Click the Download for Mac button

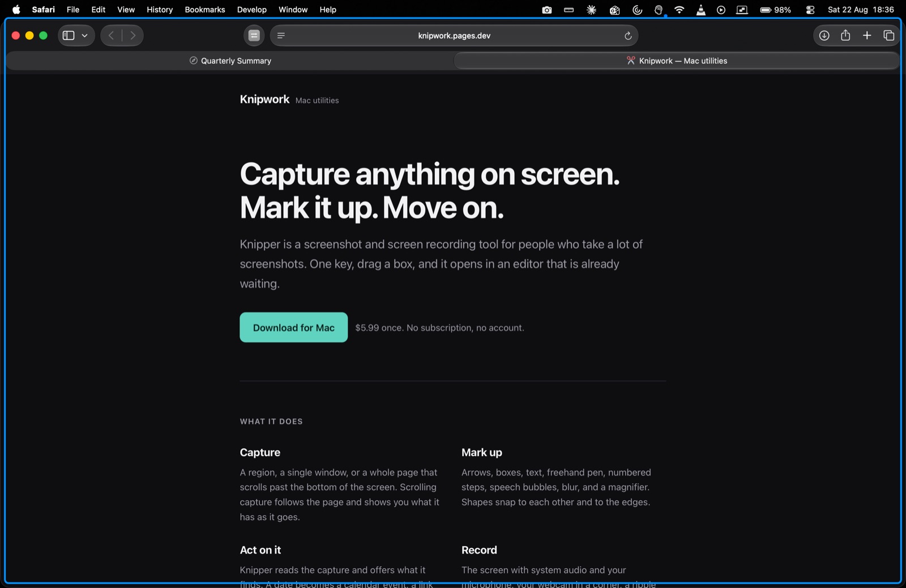coord(293,327)
